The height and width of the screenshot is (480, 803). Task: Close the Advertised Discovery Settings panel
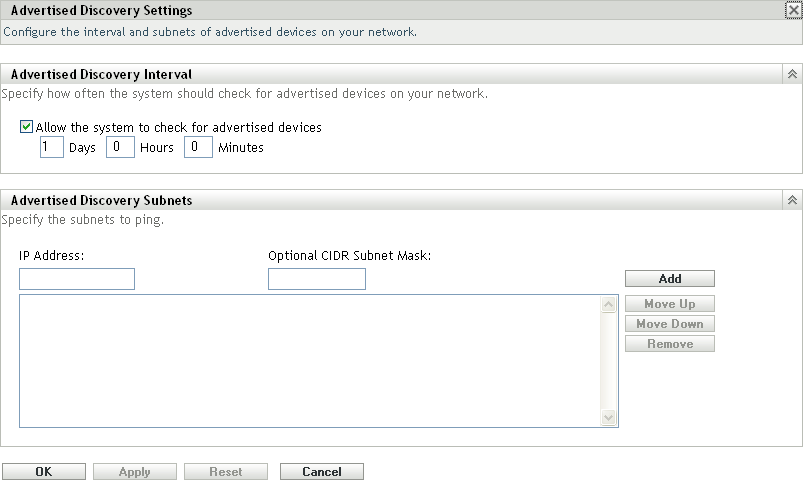793,10
